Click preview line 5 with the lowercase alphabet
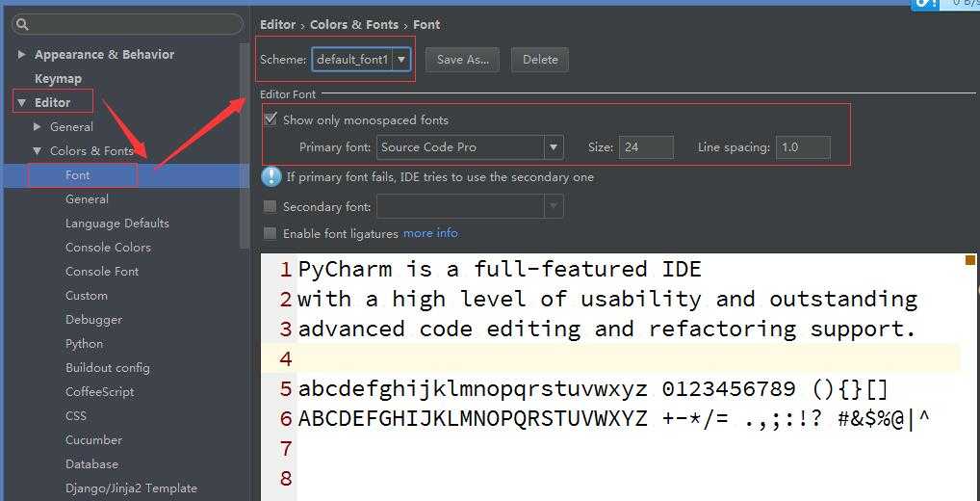 592,389
